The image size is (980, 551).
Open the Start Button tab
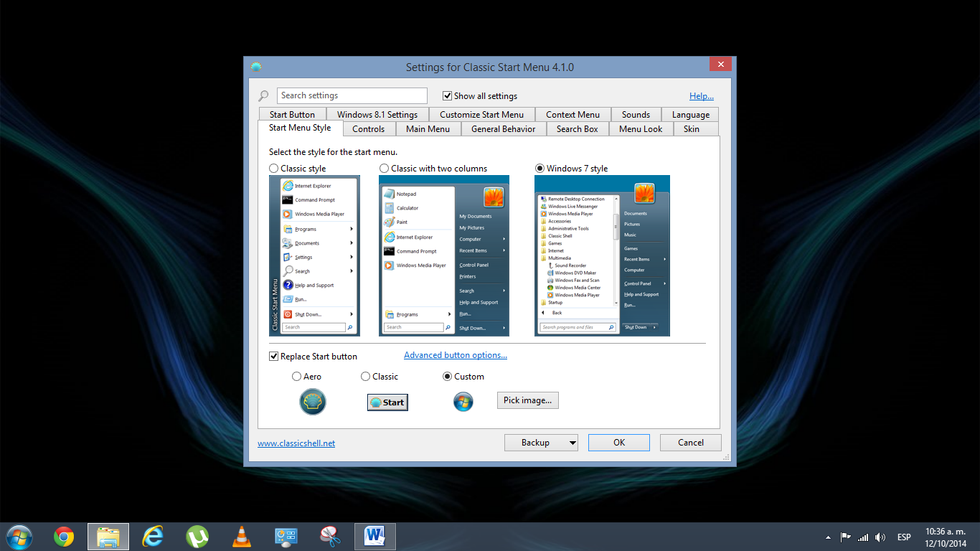click(x=292, y=115)
